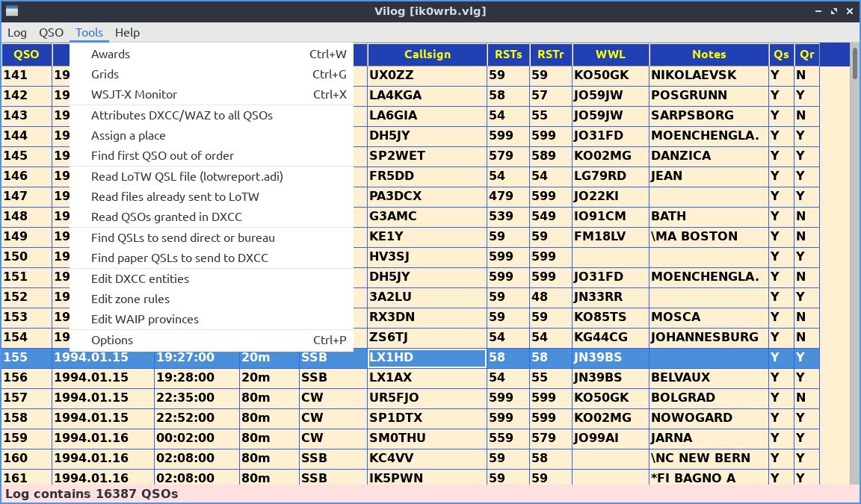Viewport: 861px width, 504px height.
Task: Click locator cell FM18LV
Action: click(x=611, y=237)
